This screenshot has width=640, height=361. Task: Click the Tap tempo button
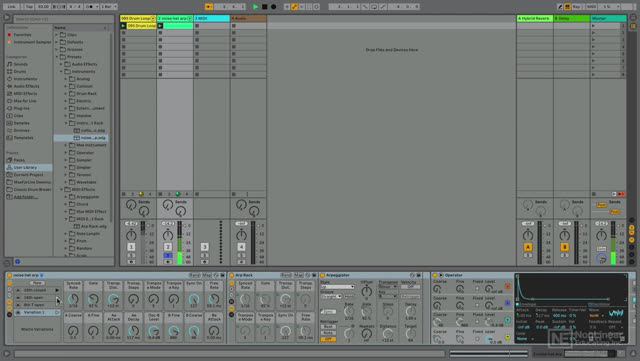click(29, 7)
